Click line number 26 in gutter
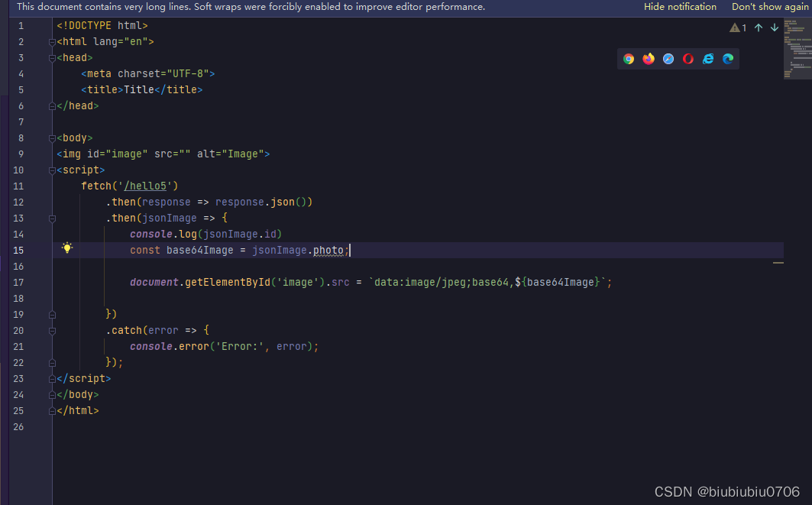The image size is (812, 505). tap(18, 427)
